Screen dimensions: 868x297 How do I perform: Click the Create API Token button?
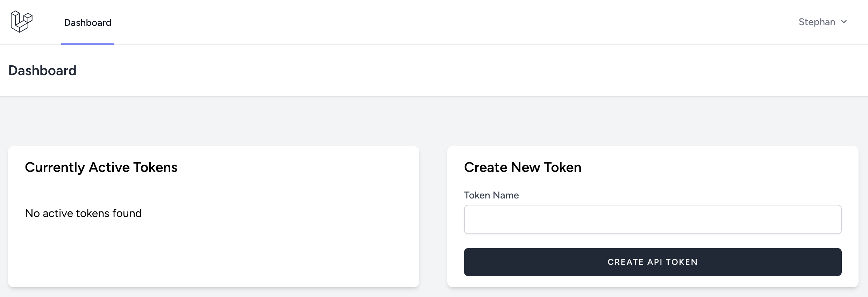tap(652, 262)
